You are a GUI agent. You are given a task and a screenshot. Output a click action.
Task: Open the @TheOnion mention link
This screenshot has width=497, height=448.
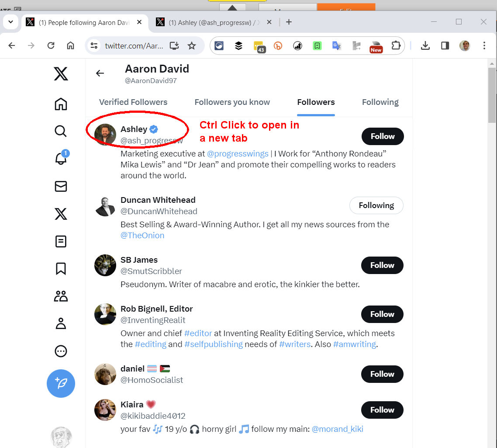coord(142,236)
